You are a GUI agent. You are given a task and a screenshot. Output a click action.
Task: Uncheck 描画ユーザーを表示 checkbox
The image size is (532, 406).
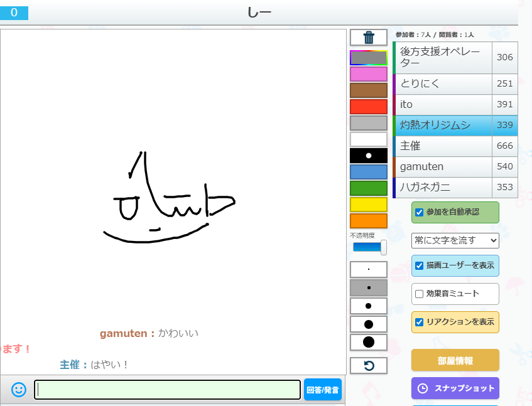(419, 265)
